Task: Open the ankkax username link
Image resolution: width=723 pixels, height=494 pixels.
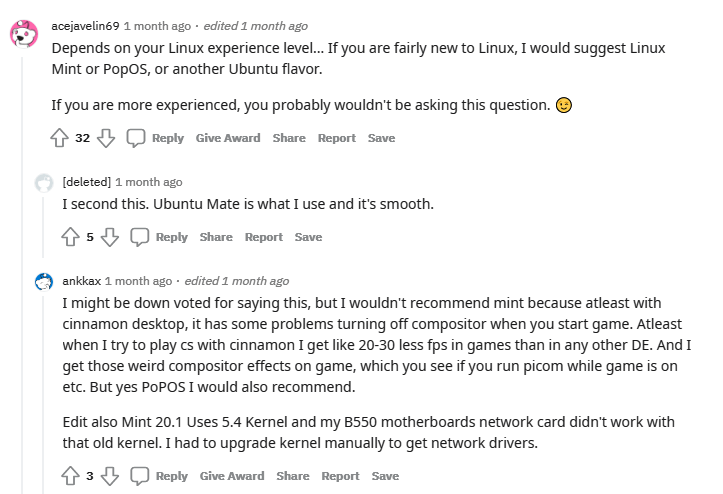Action: [x=81, y=281]
